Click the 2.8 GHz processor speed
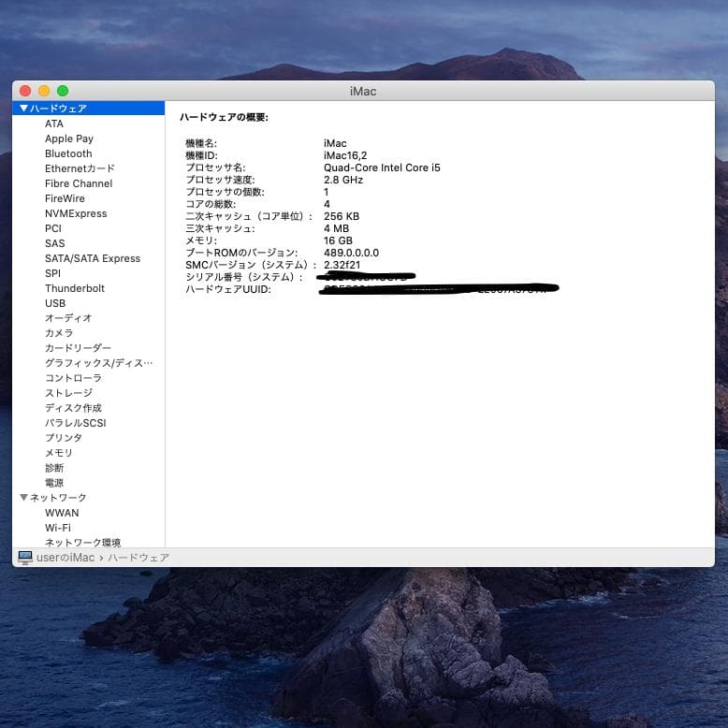Viewport: 728px width, 728px height. pyautogui.click(x=343, y=180)
